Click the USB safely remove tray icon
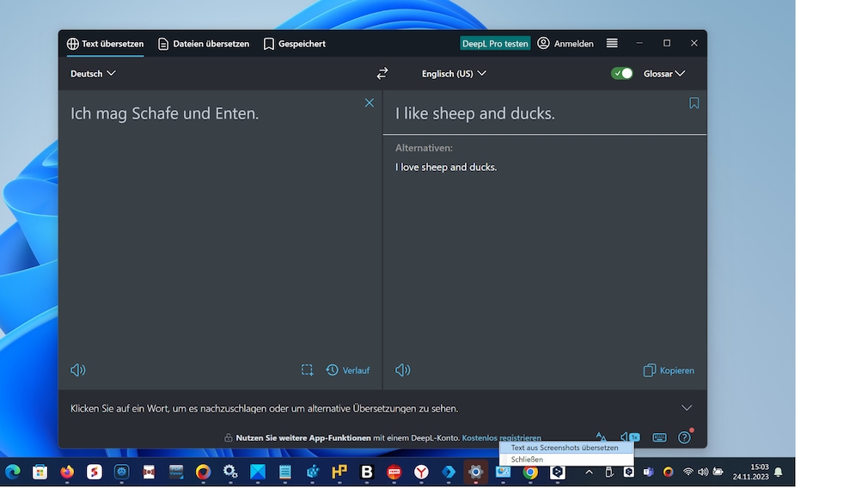 tap(609, 472)
